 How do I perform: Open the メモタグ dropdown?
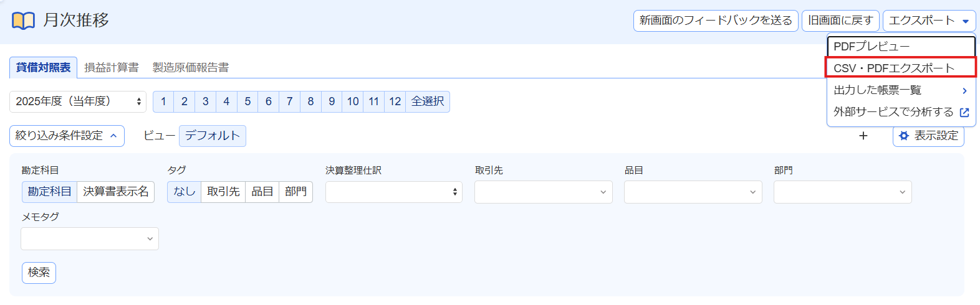[90, 238]
